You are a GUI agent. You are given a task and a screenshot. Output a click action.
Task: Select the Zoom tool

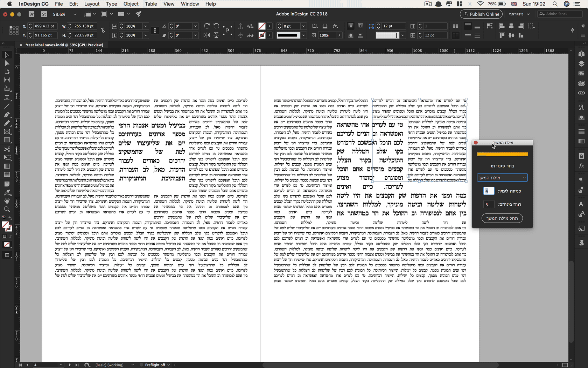(7, 209)
